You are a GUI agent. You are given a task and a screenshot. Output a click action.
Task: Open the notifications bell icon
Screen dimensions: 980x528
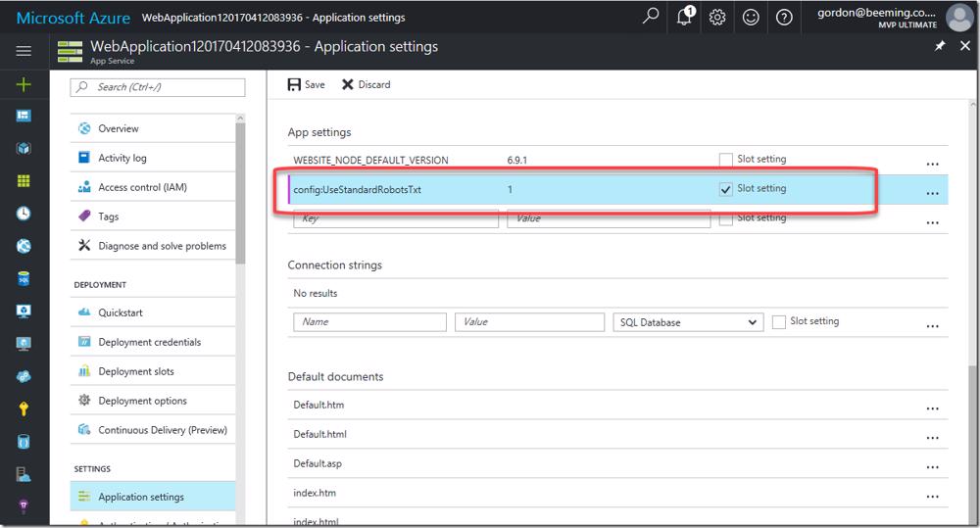tap(685, 17)
